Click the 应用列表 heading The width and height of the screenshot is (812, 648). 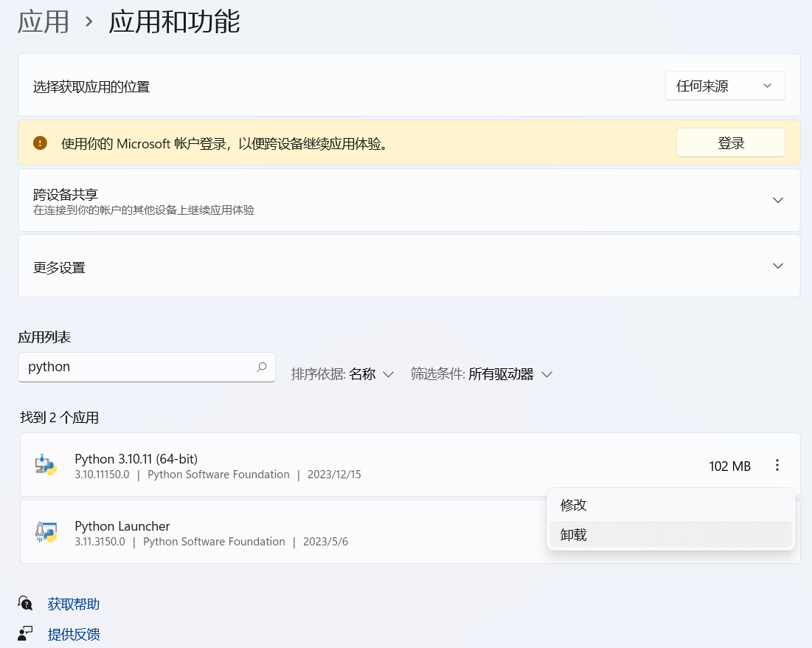44,337
